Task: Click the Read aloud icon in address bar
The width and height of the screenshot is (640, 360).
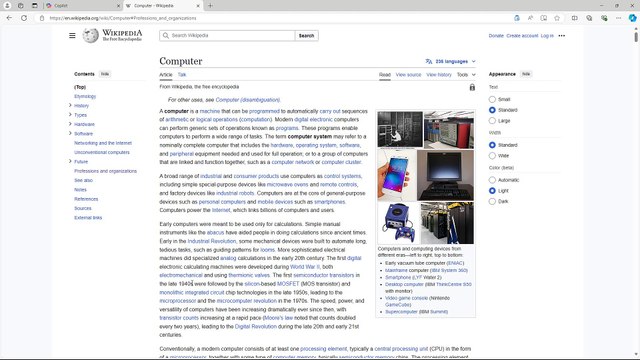Action: pos(530,18)
